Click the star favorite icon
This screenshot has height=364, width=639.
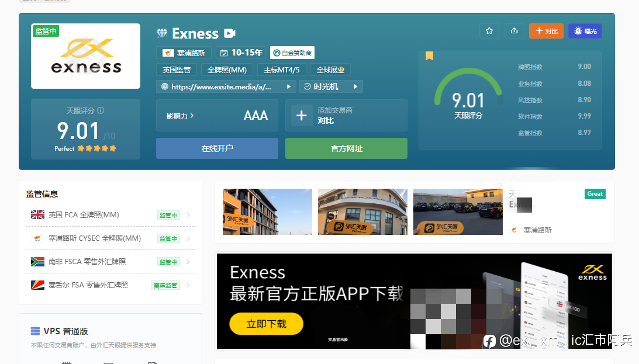click(x=489, y=31)
